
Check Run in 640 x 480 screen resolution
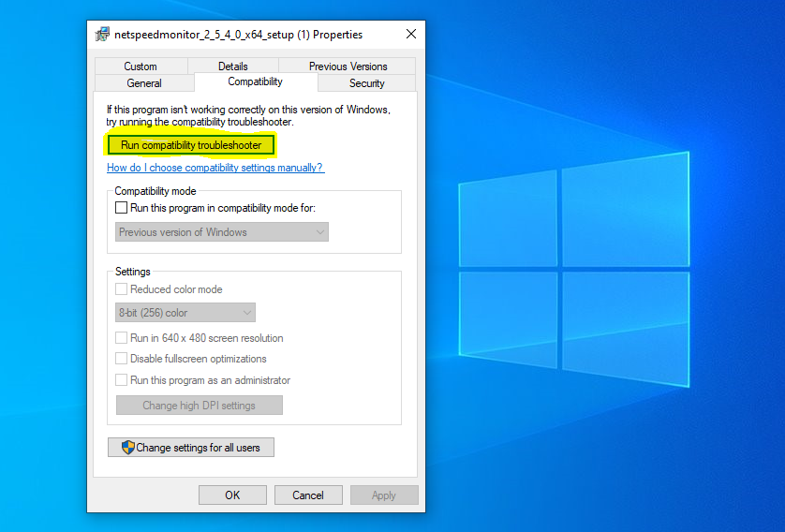tap(121, 338)
